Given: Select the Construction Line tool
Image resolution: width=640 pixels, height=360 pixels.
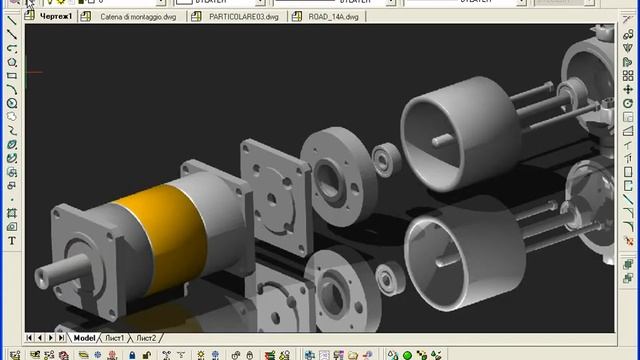Looking at the screenshot, I should tap(12, 35).
